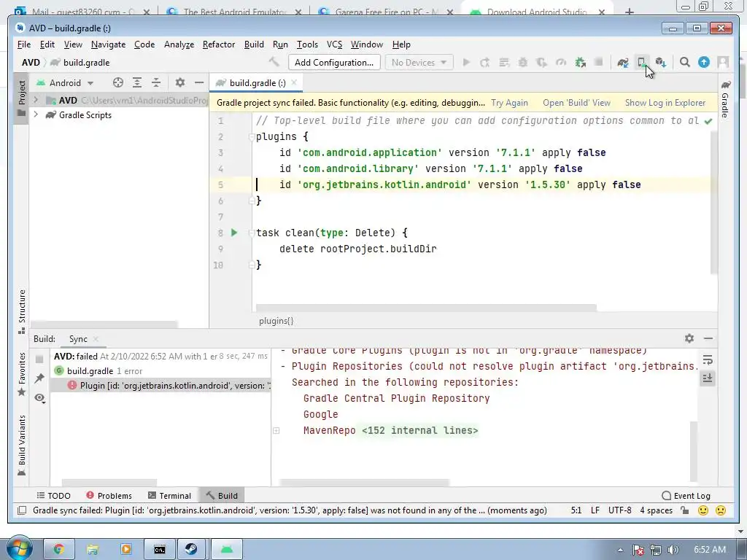Open the Refactor menu

(x=219, y=44)
